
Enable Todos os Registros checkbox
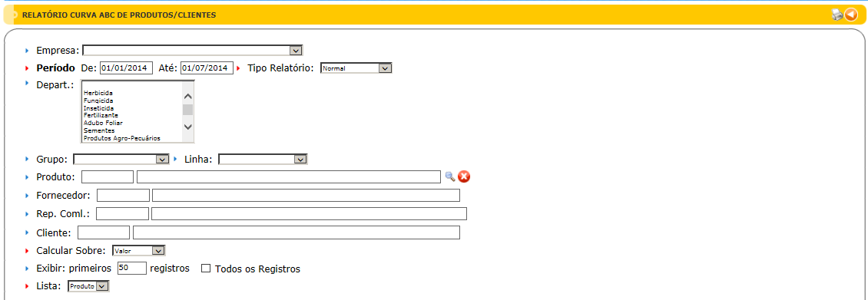(206, 269)
